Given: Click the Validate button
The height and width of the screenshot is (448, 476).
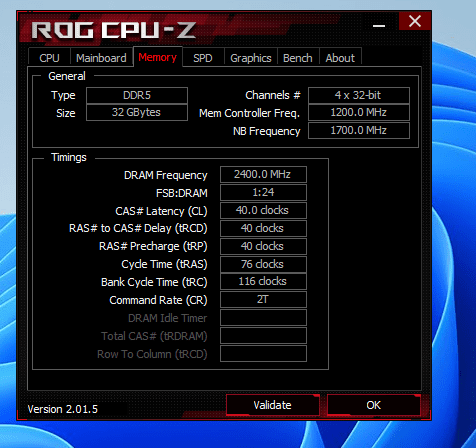Looking at the screenshot, I should 272,405.
